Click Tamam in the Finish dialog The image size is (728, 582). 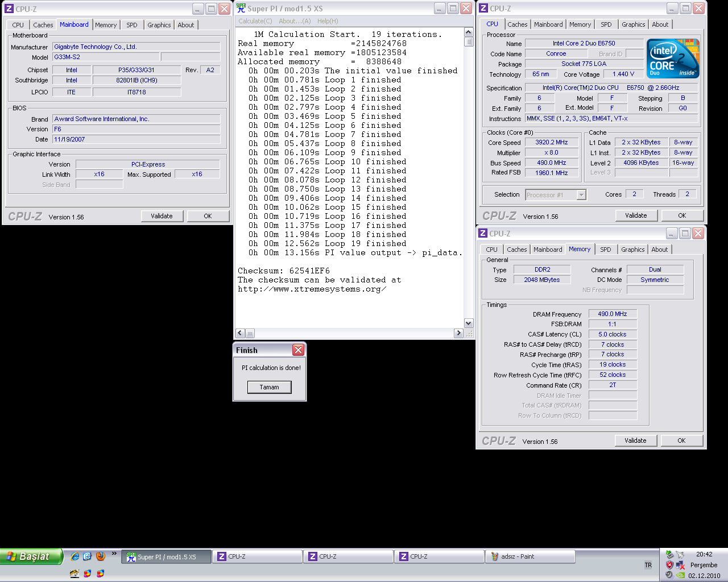click(x=270, y=387)
